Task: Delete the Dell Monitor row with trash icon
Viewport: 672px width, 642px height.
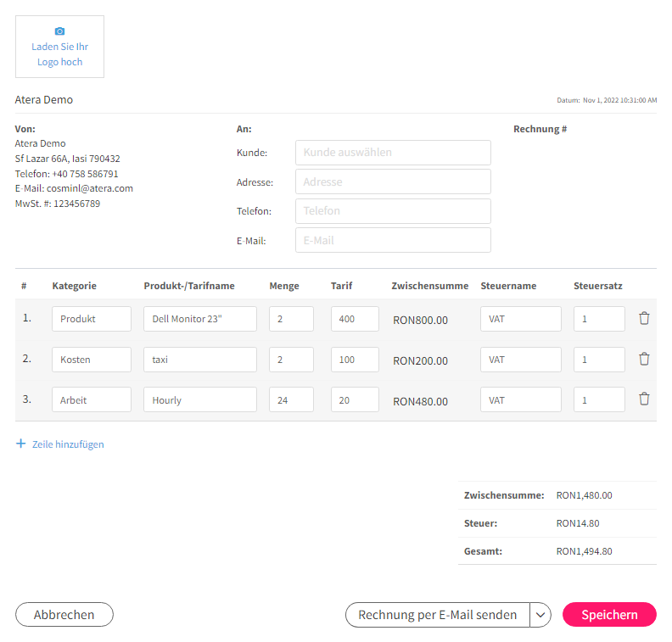Action: pyautogui.click(x=644, y=318)
